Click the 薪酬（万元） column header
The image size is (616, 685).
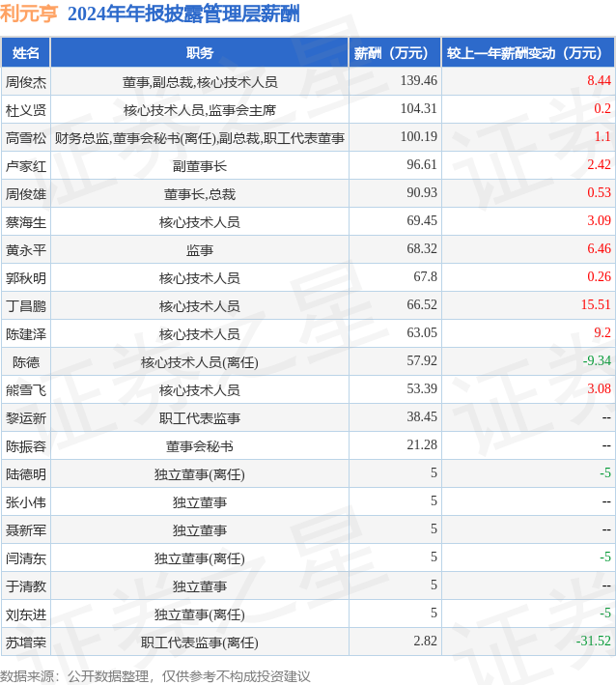click(395, 53)
